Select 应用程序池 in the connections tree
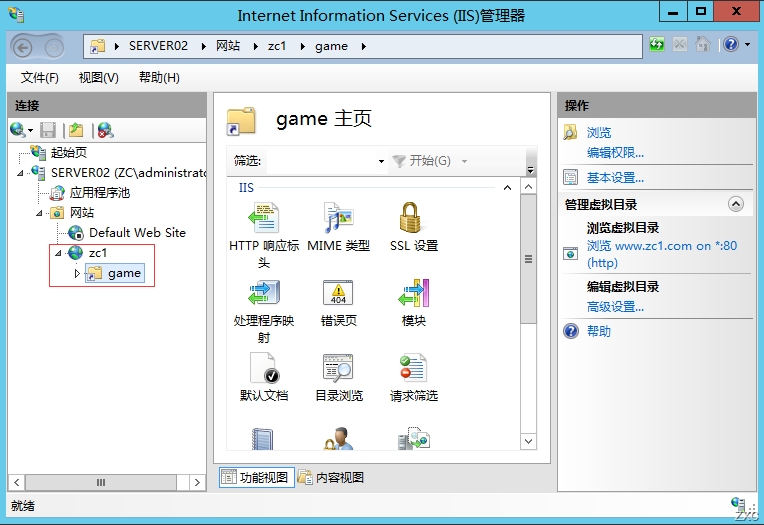The image size is (764, 525). coord(100,193)
